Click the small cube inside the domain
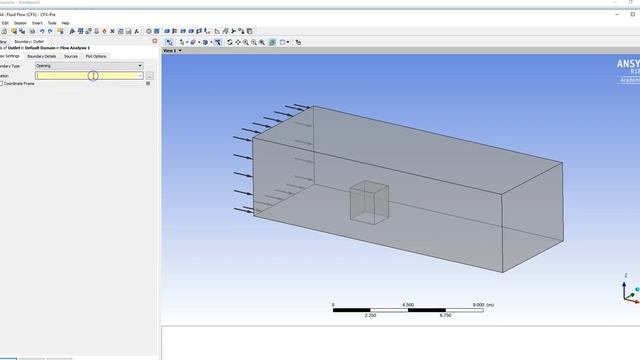Image resolution: width=640 pixels, height=360 pixels. 369,202
